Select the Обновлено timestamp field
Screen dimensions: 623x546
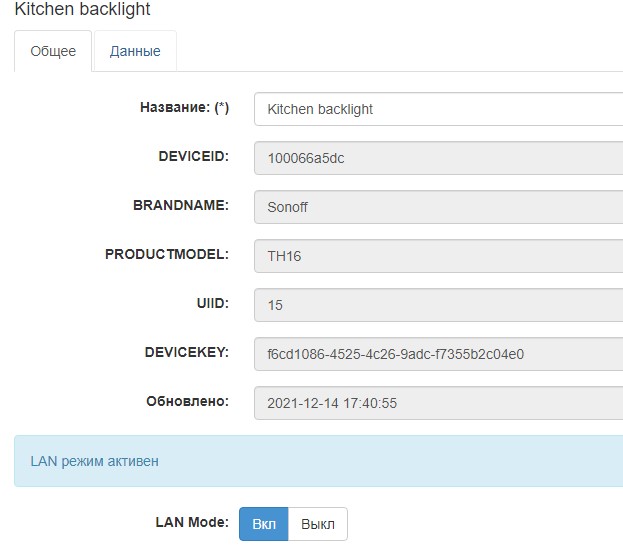(x=438, y=403)
